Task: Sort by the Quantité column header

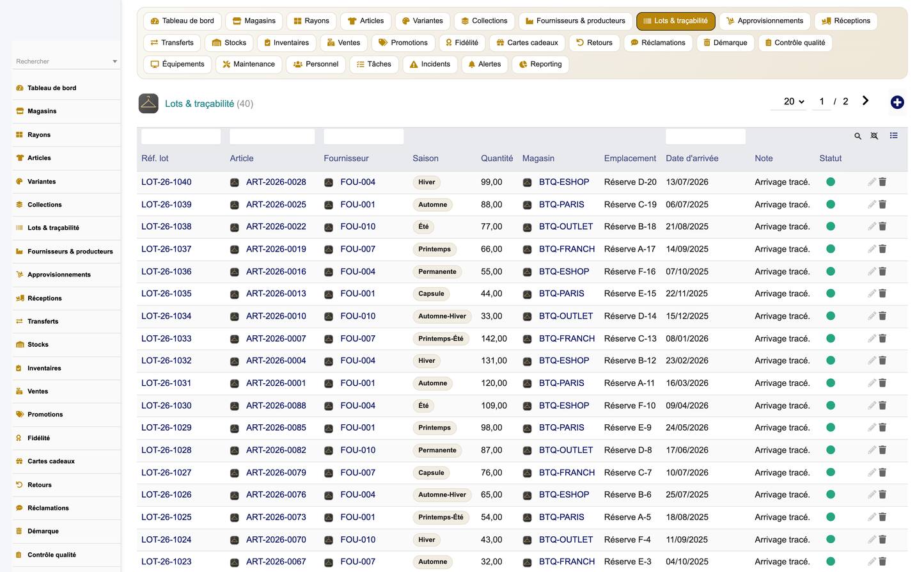Action: tap(497, 159)
